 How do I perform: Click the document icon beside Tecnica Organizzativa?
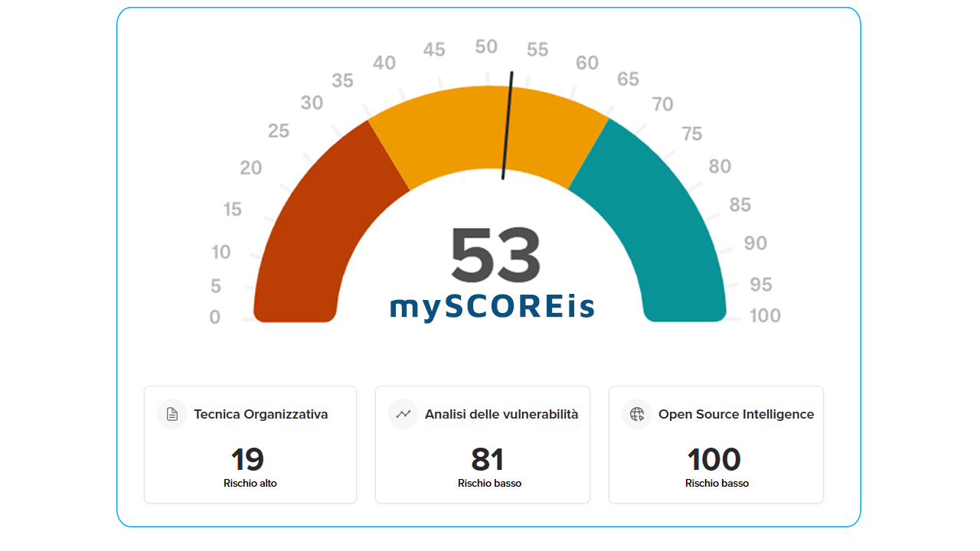[172, 414]
